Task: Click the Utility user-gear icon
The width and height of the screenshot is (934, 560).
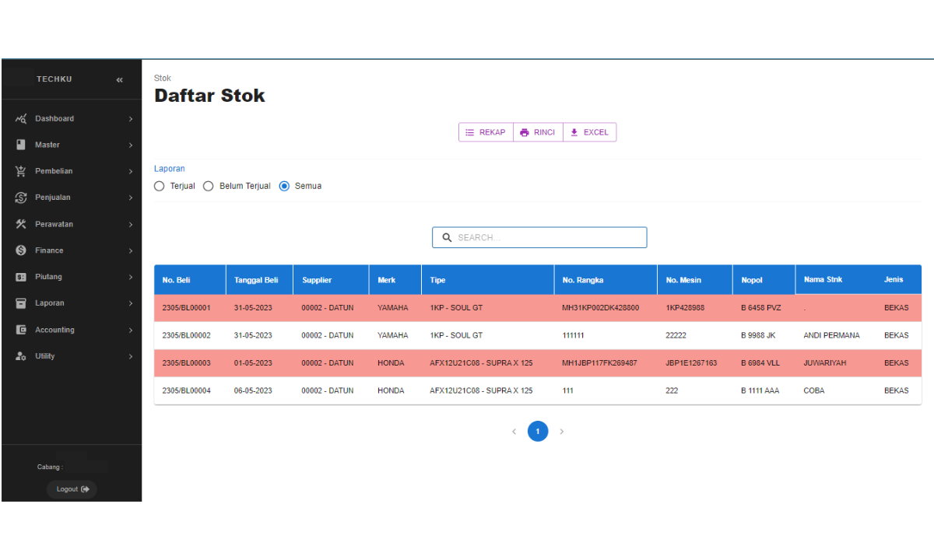Action: click(x=21, y=356)
